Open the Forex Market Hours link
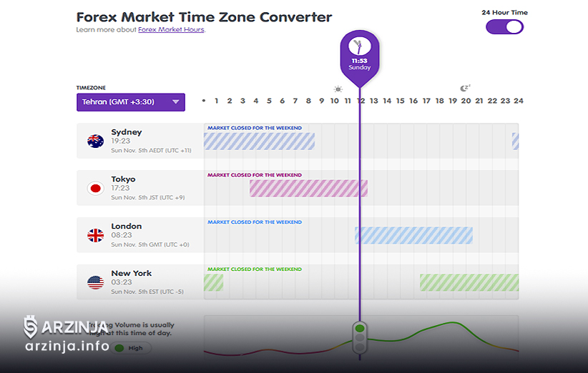The image size is (588, 373). coord(171,30)
